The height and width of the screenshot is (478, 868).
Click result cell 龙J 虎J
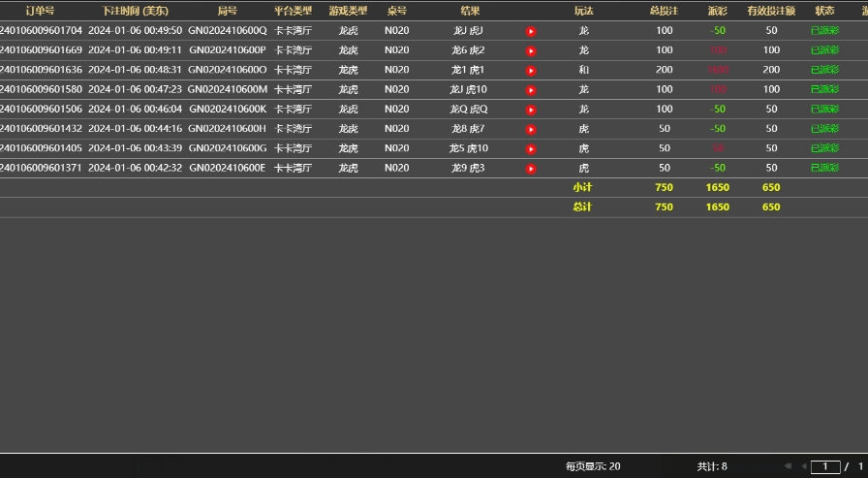[x=468, y=30]
